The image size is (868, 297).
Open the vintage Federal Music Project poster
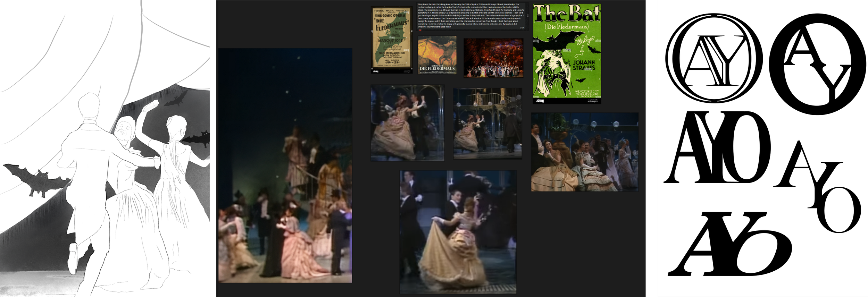point(391,40)
